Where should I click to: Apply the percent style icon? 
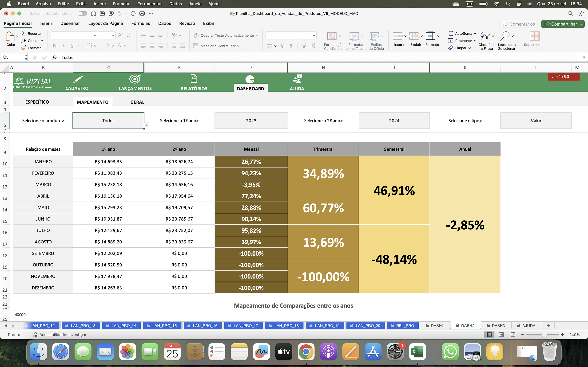pyautogui.click(x=282, y=46)
